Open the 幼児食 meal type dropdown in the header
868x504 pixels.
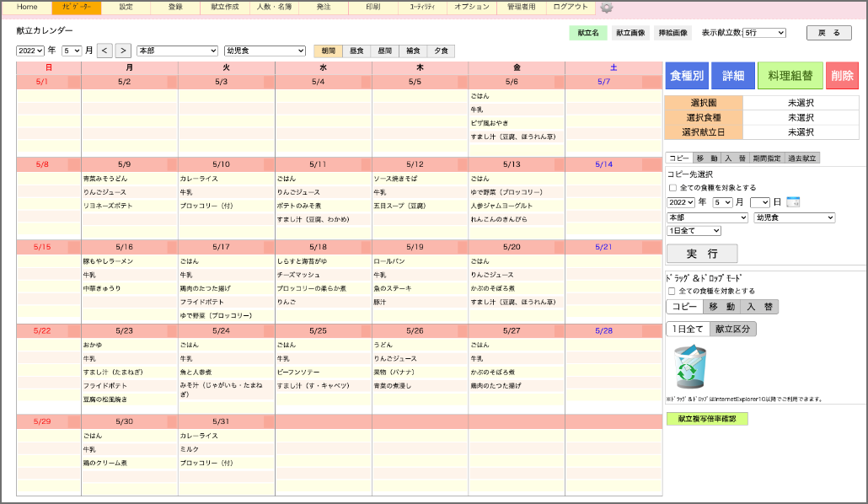pyautogui.click(x=265, y=51)
